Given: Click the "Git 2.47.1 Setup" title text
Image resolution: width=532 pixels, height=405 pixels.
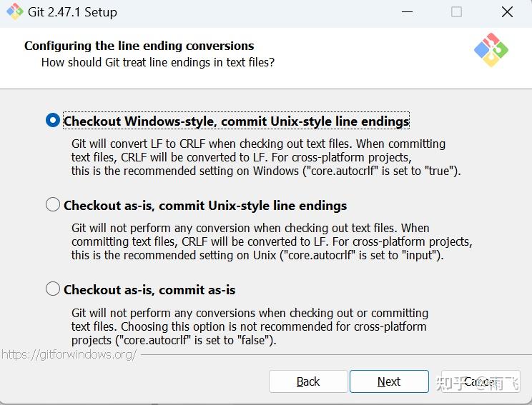Looking at the screenshot, I should pyautogui.click(x=74, y=12).
